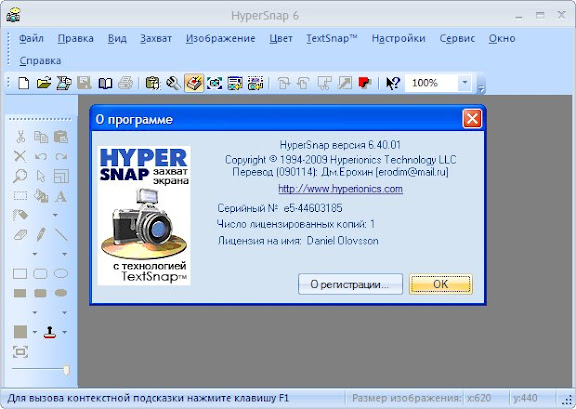Image resolution: width=576 pixels, height=409 pixels.
Task: Open the Сервис menu
Action: point(457,38)
